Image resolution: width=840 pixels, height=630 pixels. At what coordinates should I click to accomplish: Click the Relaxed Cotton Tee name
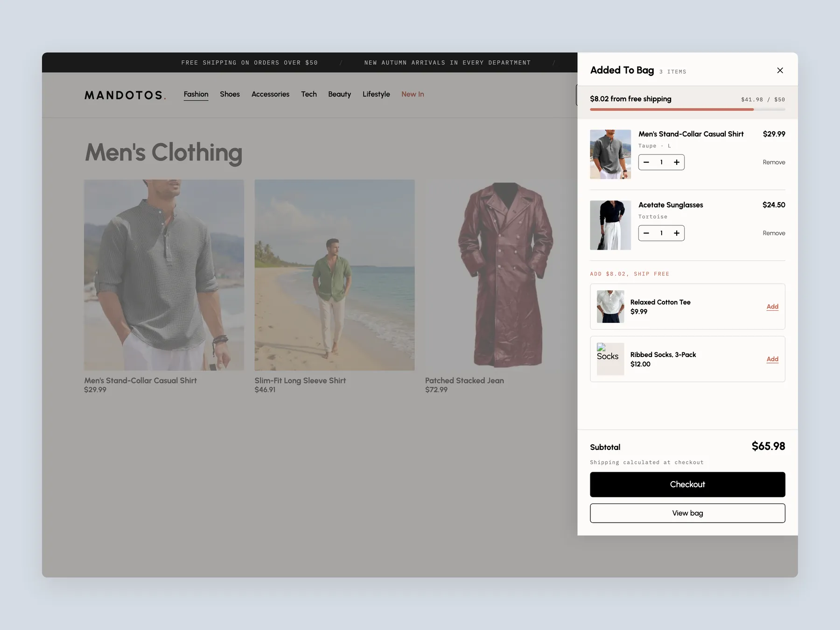click(660, 302)
